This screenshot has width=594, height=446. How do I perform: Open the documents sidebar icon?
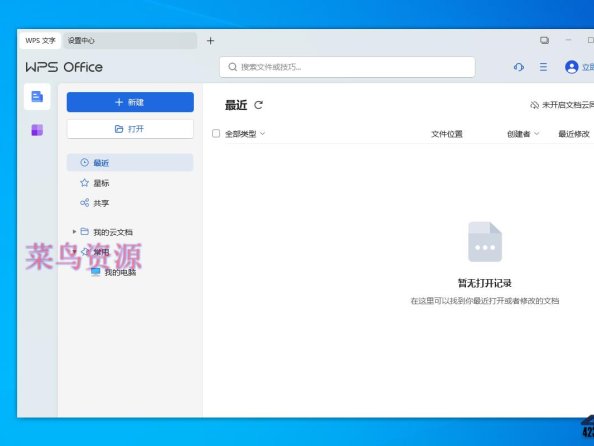pyautogui.click(x=37, y=97)
